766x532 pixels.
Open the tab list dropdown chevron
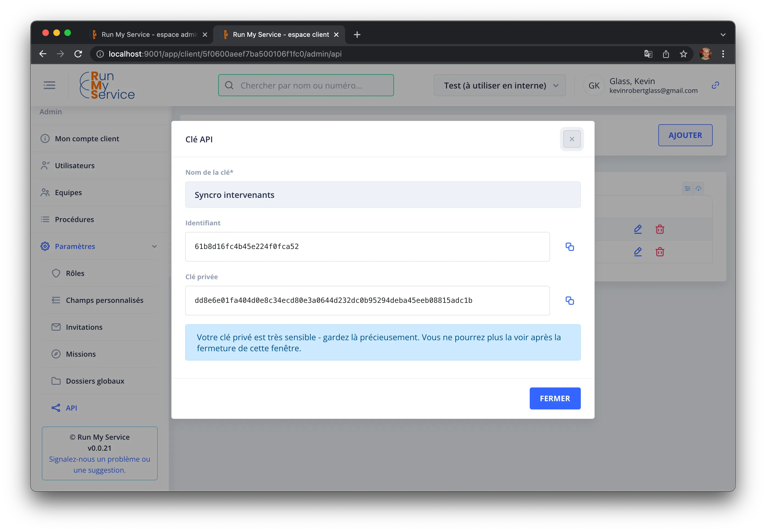(723, 35)
